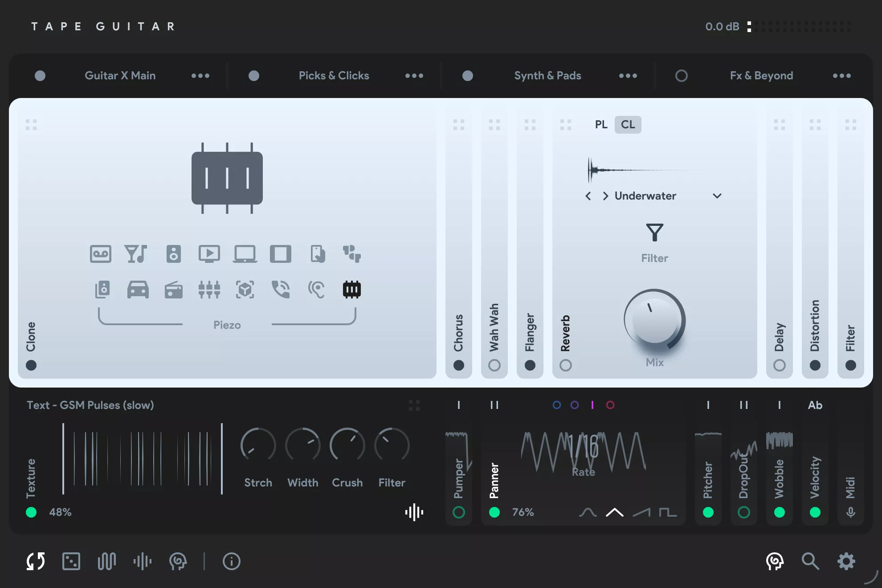This screenshot has width=882, height=588.
Task: Open the info icon in the bottom bar
Action: (231, 561)
